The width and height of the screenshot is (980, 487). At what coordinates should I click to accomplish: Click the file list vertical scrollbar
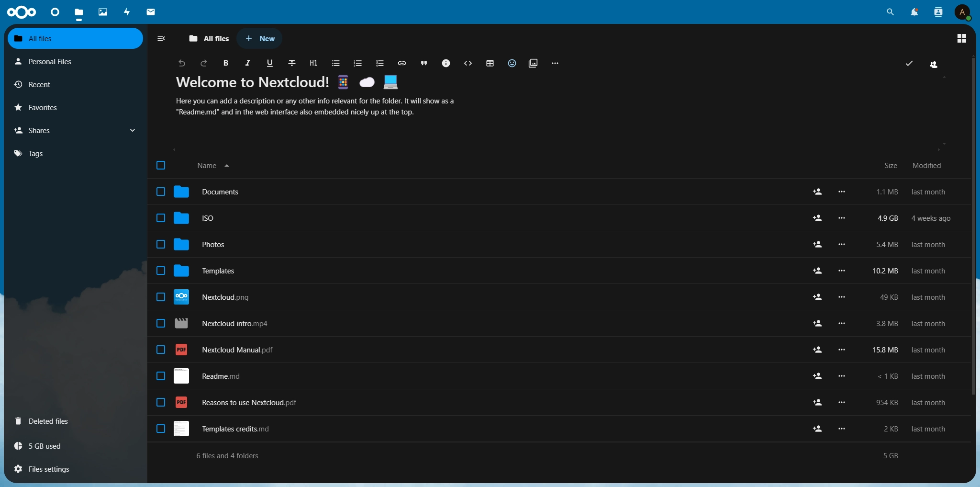(973, 225)
